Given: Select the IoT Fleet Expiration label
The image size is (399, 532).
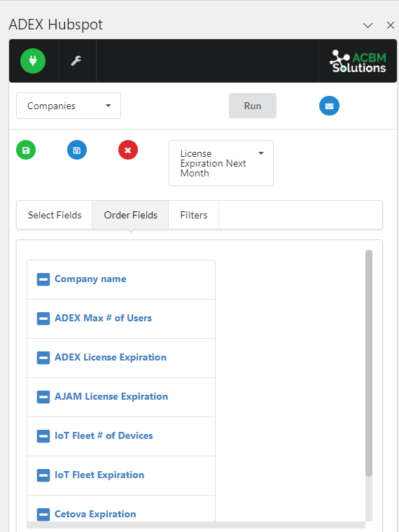Looking at the screenshot, I should pyautogui.click(x=99, y=475).
